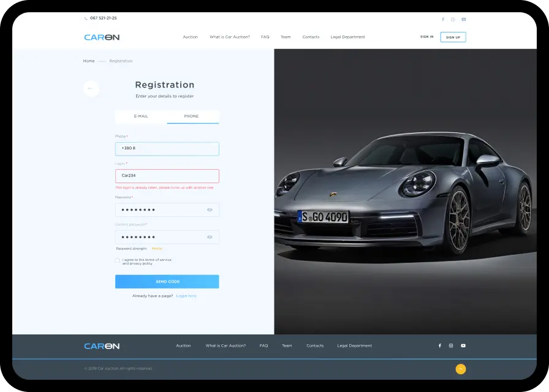Open Legal Department in the footer
Screen dimensions: 549x392
click(x=354, y=346)
